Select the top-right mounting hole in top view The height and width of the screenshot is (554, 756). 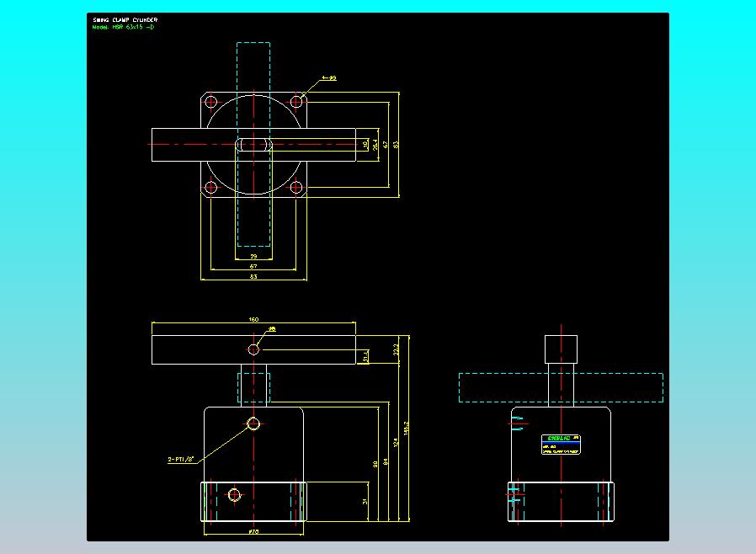[296, 102]
